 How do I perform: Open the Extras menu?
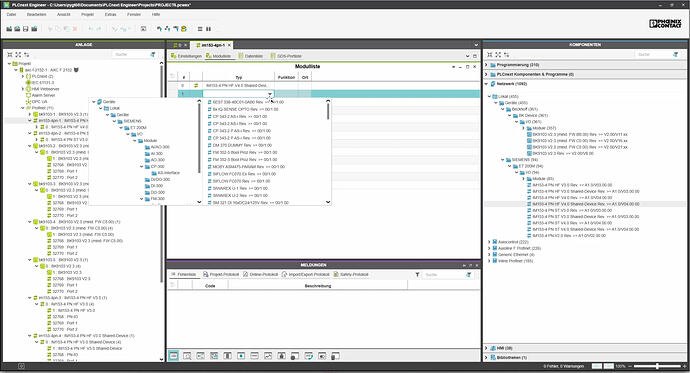tap(110, 15)
